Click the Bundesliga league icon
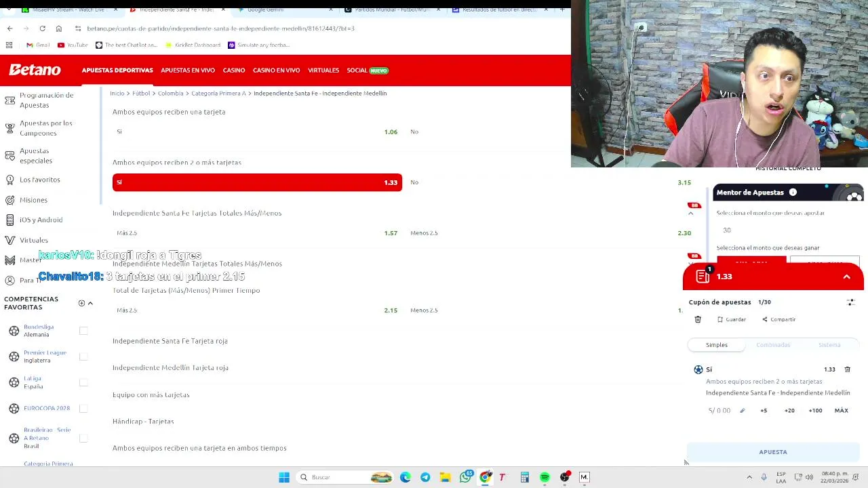Image resolution: width=868 pixels, height=488 pixels. tap(14, 331)
